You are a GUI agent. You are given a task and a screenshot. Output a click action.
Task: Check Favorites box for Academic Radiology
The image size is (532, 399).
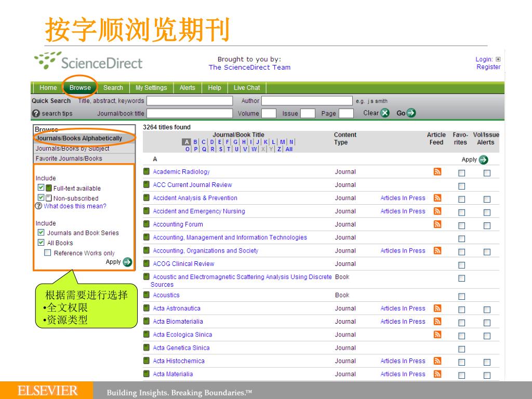(461, 173)
